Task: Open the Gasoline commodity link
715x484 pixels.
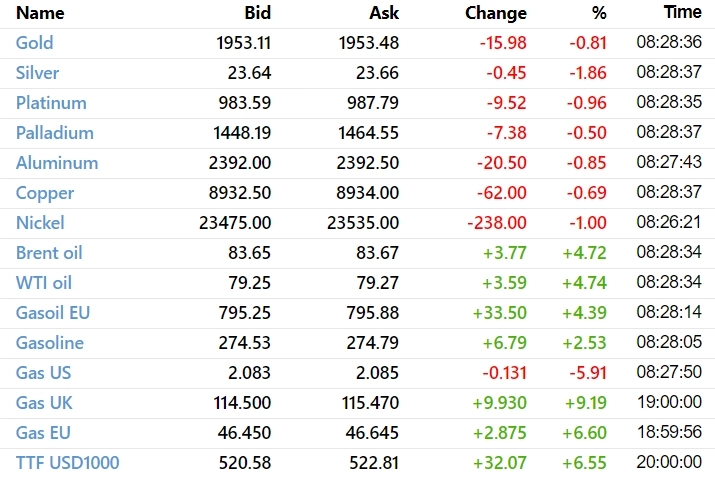Action: point(50,343)
